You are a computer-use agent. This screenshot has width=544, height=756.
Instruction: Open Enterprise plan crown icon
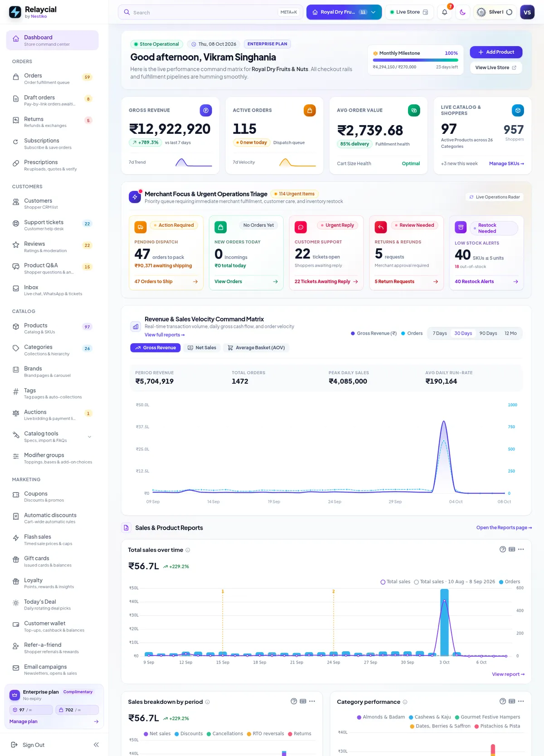(x=15, y=695)
